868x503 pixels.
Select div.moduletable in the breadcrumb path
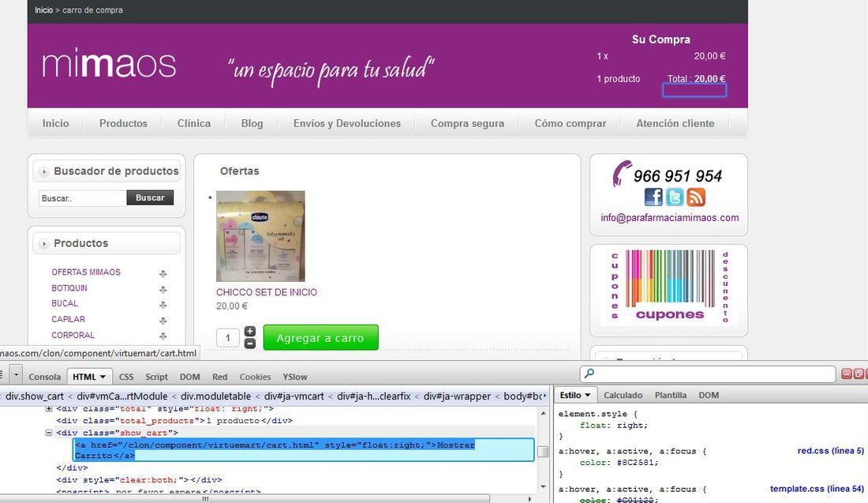click(216, 396)
